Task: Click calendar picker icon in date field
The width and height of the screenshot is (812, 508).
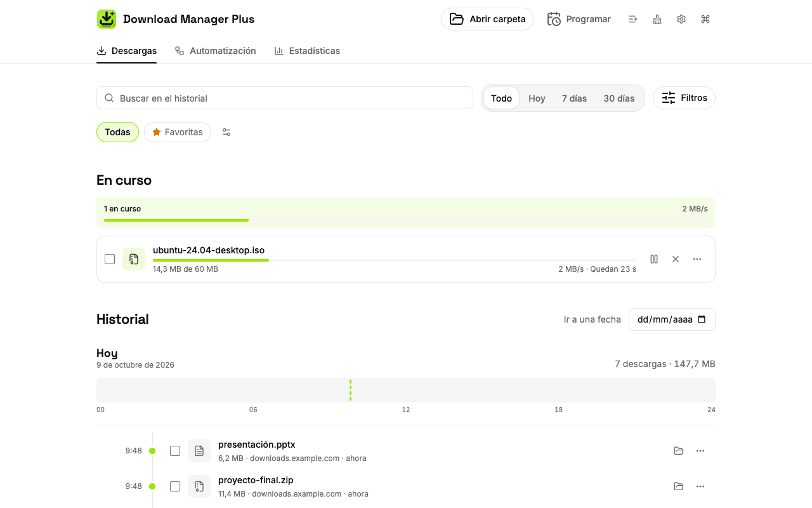Action: [x=702, y=319]
